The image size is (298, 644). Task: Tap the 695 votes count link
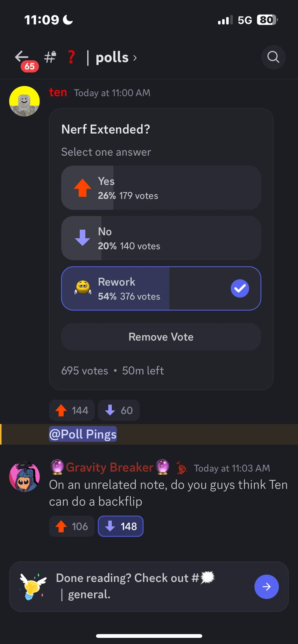pyautogui.click(x=84, y=370)
